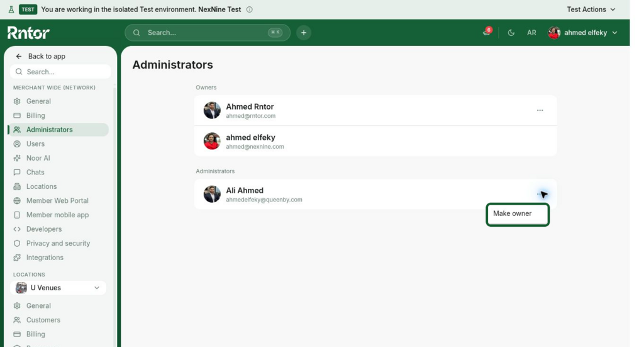Focus the sidebar settings search field
The height and width of the screenshot is (347, 644).
click(60, 72)
